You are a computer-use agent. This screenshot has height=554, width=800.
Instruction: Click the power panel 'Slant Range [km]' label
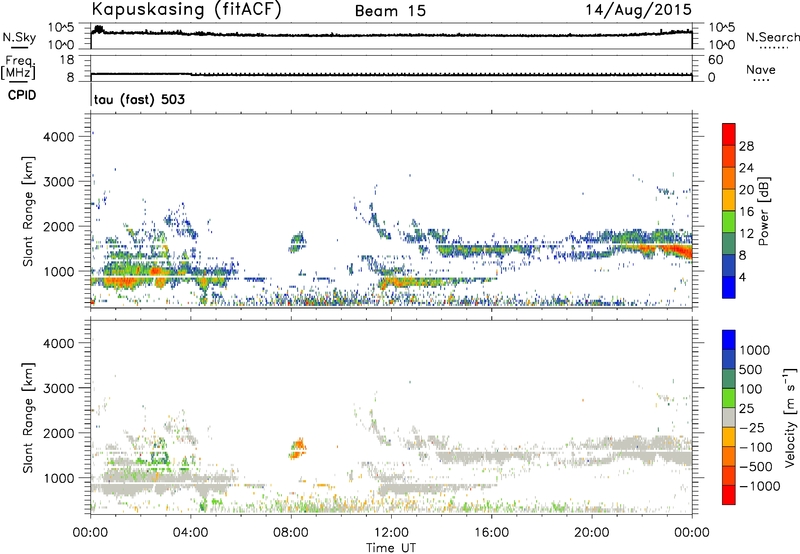(x=28, y=211)
